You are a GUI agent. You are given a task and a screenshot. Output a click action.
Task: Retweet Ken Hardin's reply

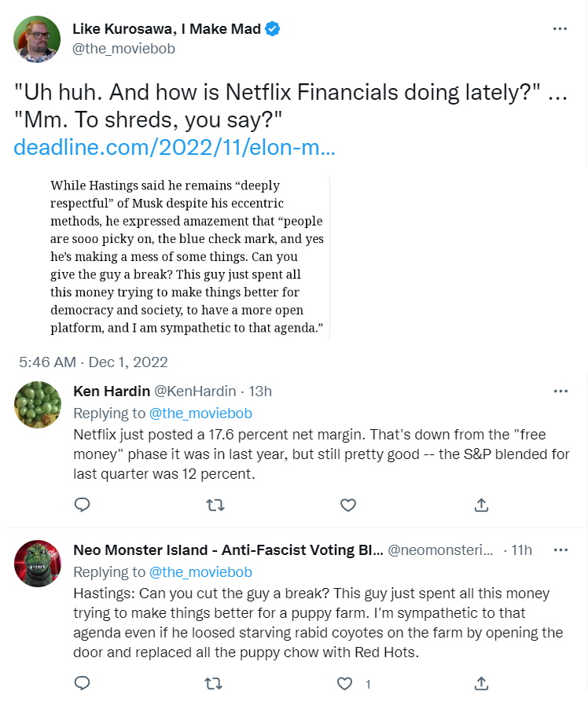coord(215,505)
